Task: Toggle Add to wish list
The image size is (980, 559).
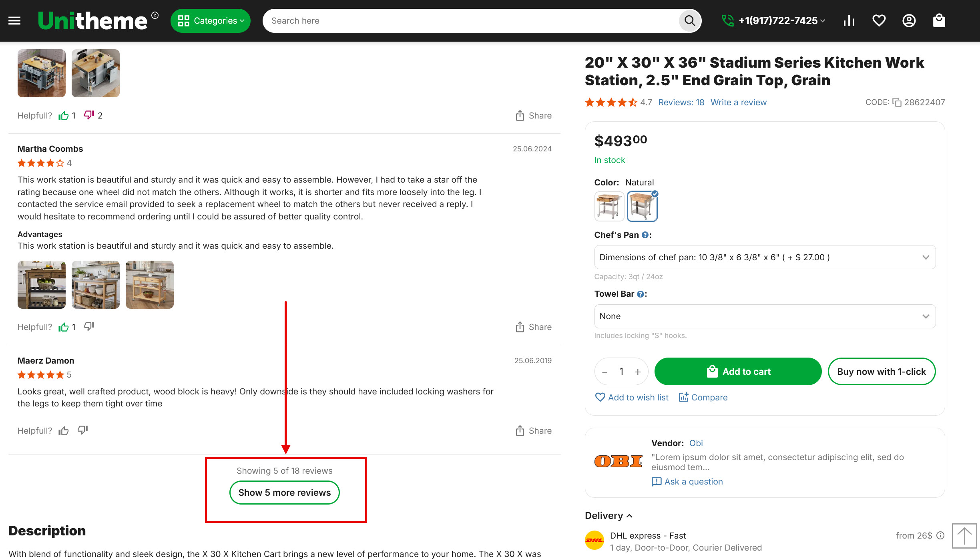Action: point(631,397)
